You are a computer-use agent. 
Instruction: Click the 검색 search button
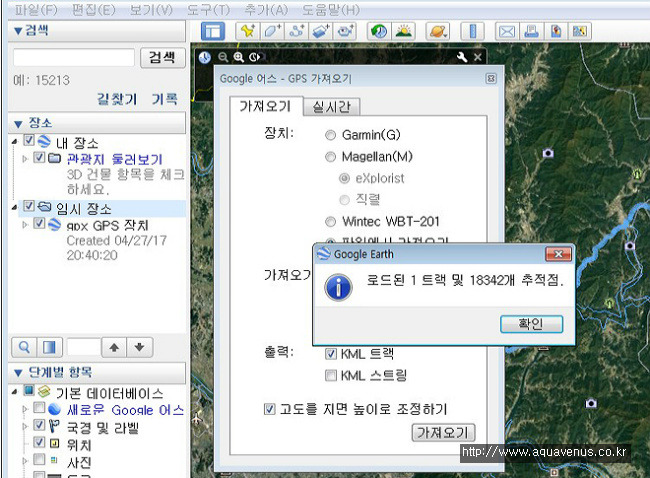[x=162, y=57]
